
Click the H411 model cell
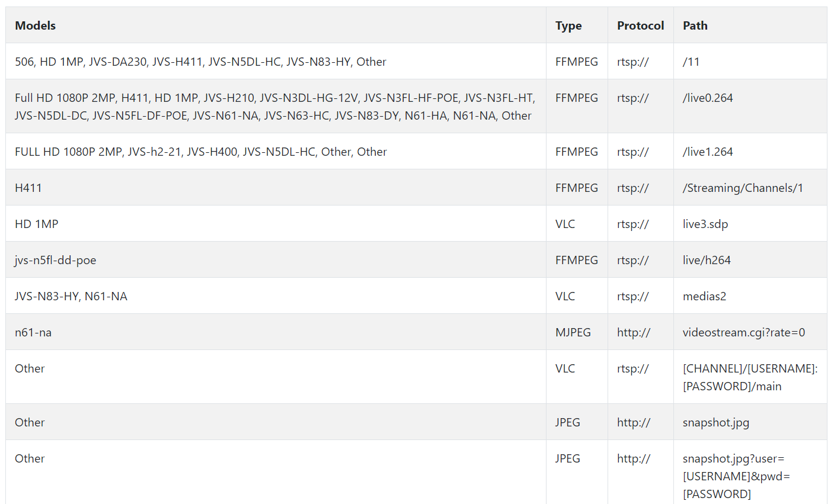(28, 188)
